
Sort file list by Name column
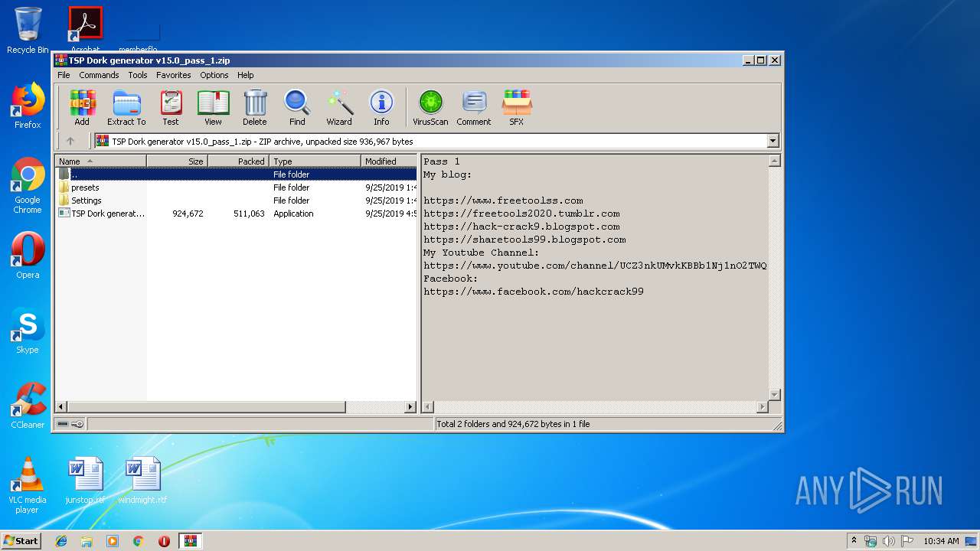click(101, 161)
